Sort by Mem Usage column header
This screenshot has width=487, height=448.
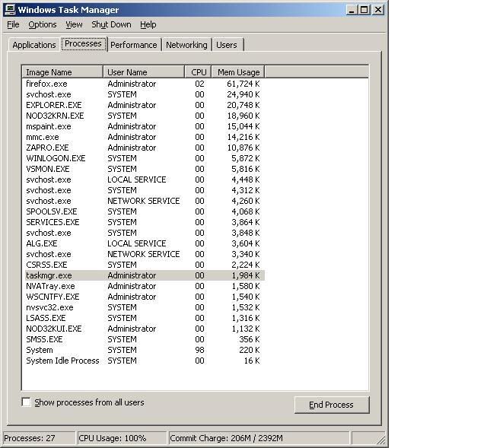238,72
